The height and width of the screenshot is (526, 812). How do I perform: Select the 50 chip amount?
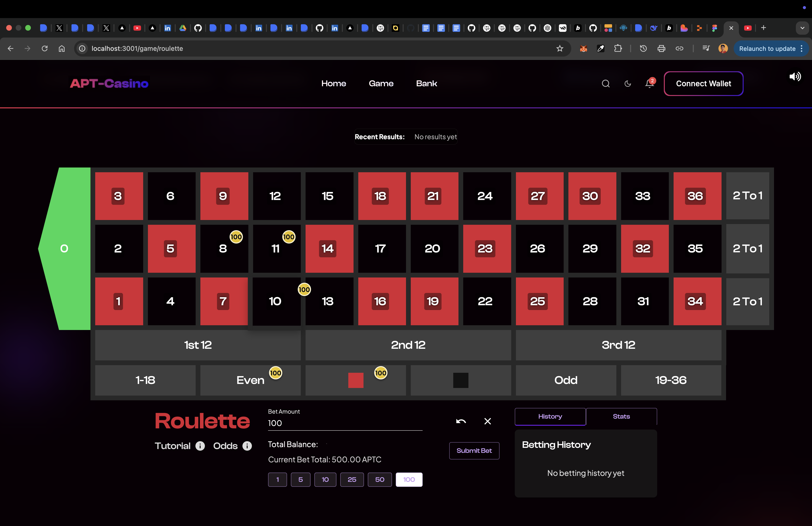379,480
